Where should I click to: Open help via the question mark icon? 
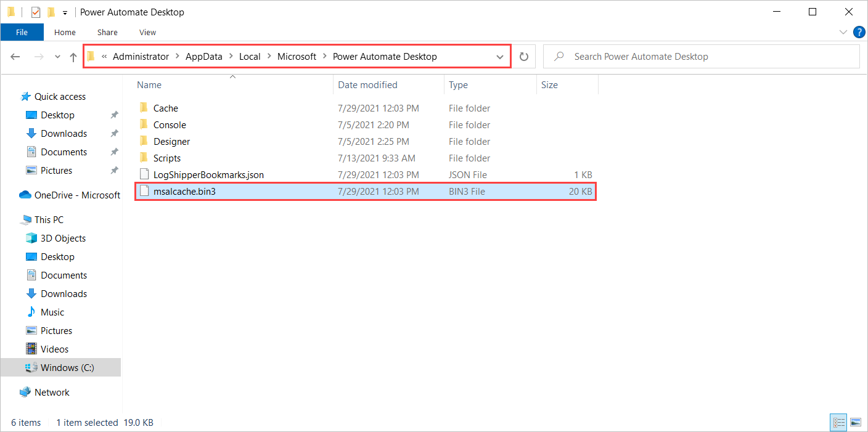pos(859,32)
